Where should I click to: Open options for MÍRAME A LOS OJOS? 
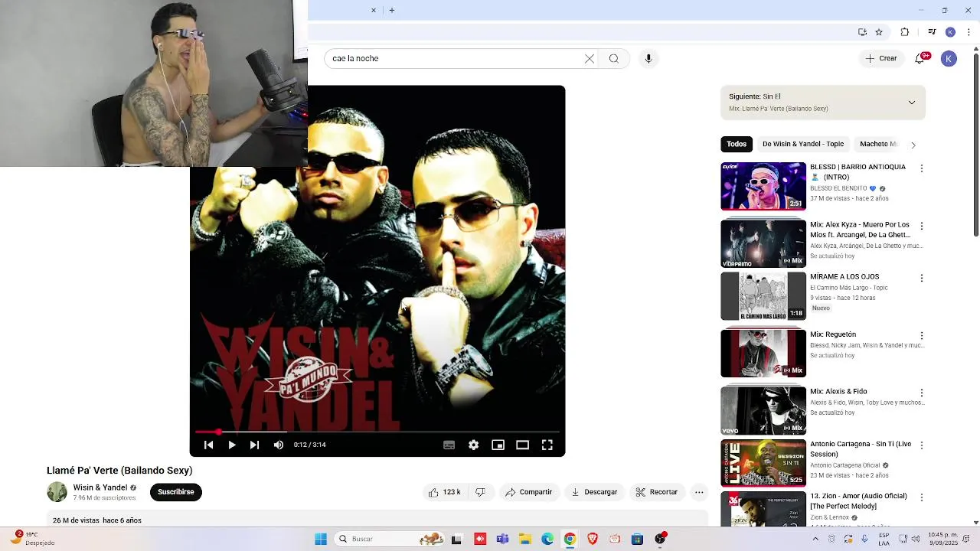tap(922, 278)
